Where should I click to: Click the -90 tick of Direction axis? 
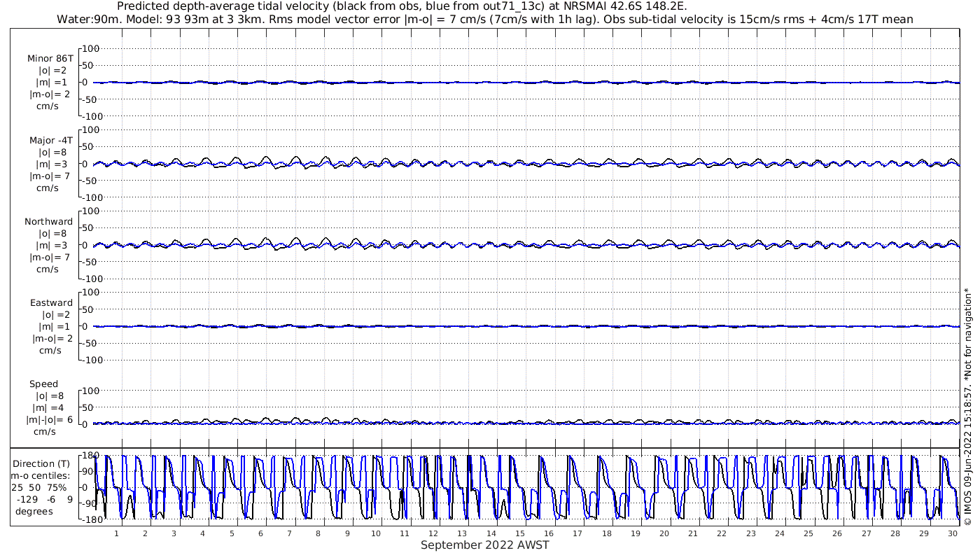(89, 503)
